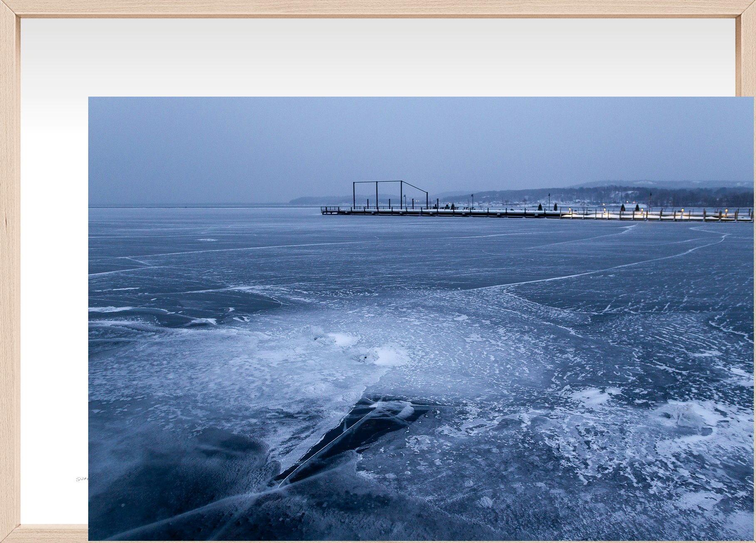The width and height of the screenshot is (756, 543).
Task: Click the glowing dock lights on the right
Action: [x=641, y=212]
